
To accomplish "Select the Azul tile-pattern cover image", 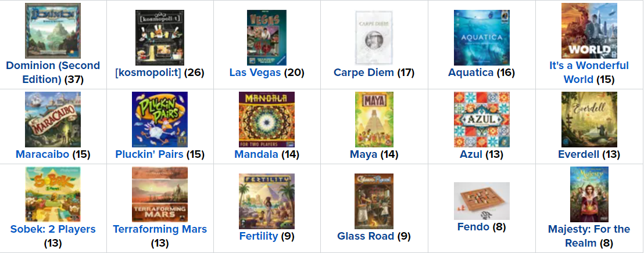I will 481,120.
